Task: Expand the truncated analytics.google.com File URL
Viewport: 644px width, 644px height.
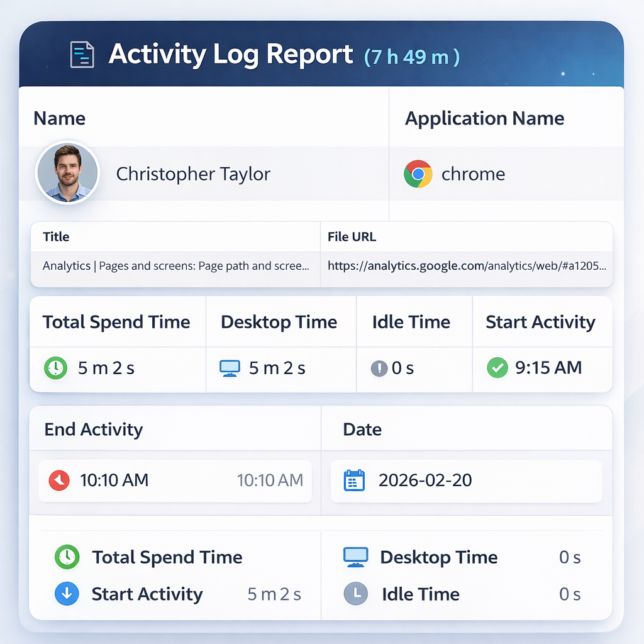Action: (x=468, y=265)
